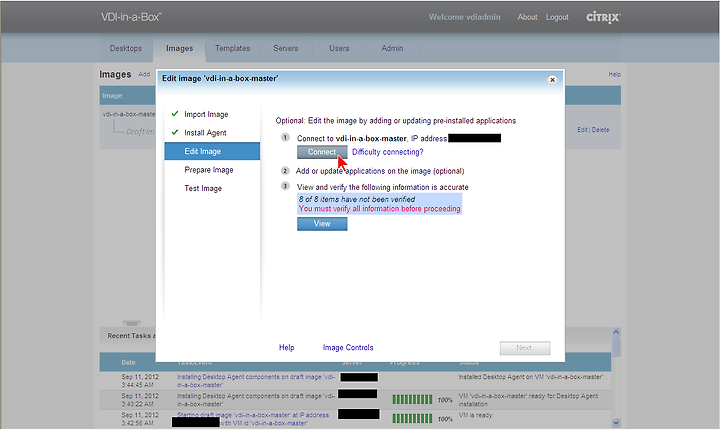Click the tasks list scroll up arrow
720x430 pixels.
click(x=616, y=332)
